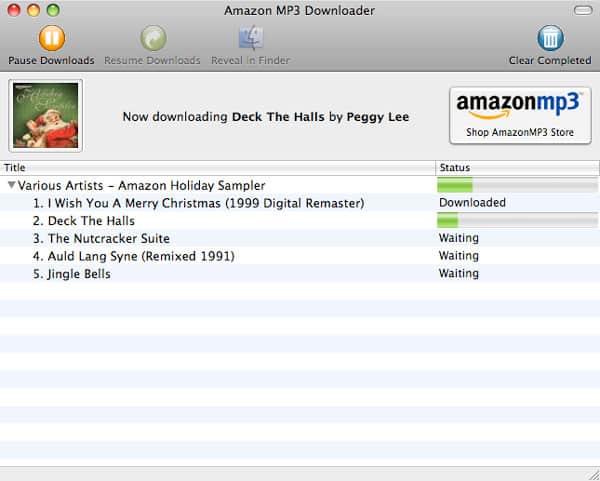Open the Shop AmazonMP3 Store button

[x=520, y=116]
